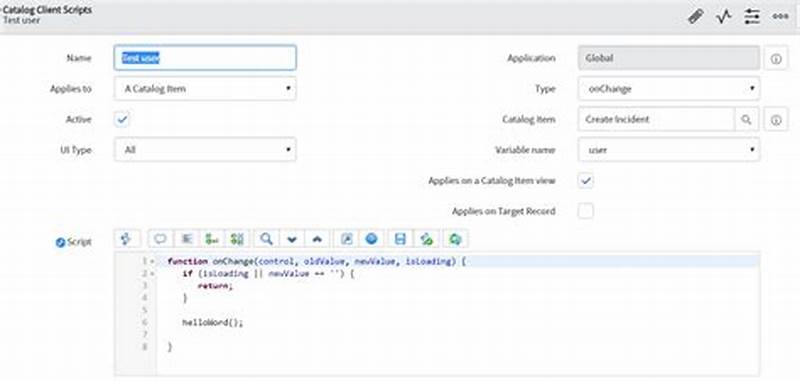The image size is (800, 381).
Task: Click the full screen editor icon
Action: [346, 238]
